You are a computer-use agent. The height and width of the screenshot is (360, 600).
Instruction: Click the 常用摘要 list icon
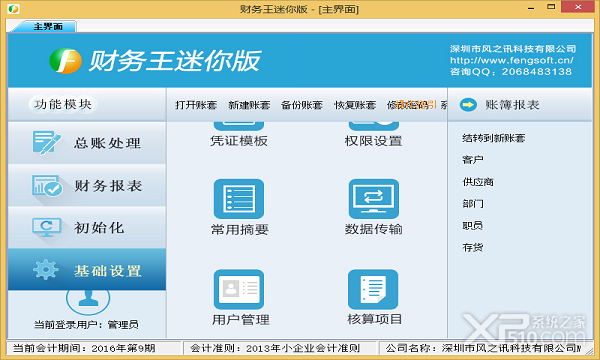click(239, 199)
